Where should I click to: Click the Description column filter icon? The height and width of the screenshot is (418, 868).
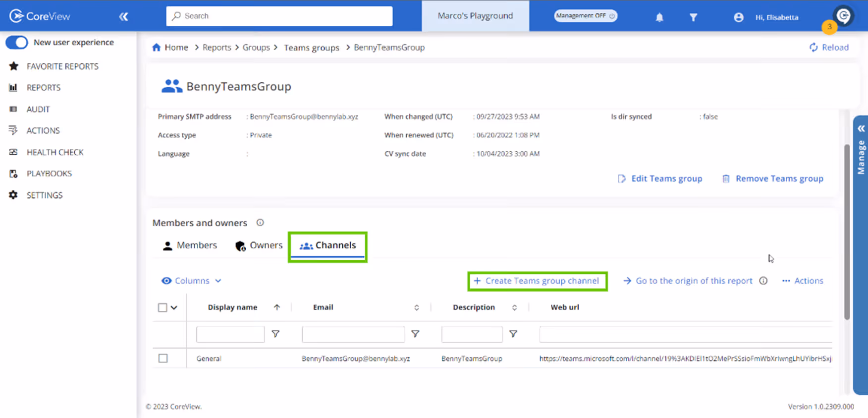(513, 334)
